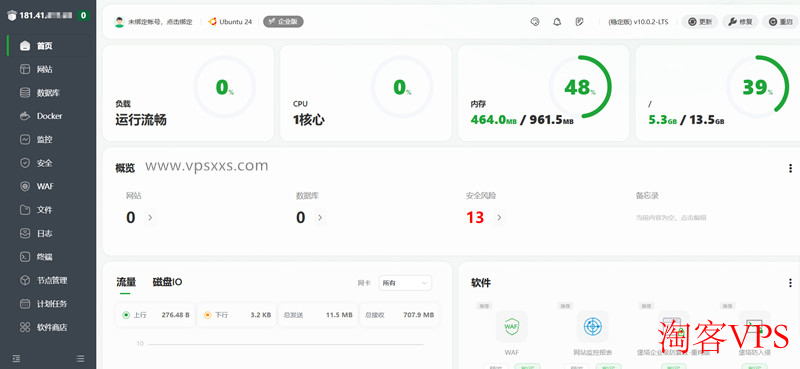Viewport: 800px width, 369px height.
Task: Click the server shield logo beside IP
Action: pyautogui.click(x=12, y=16)
